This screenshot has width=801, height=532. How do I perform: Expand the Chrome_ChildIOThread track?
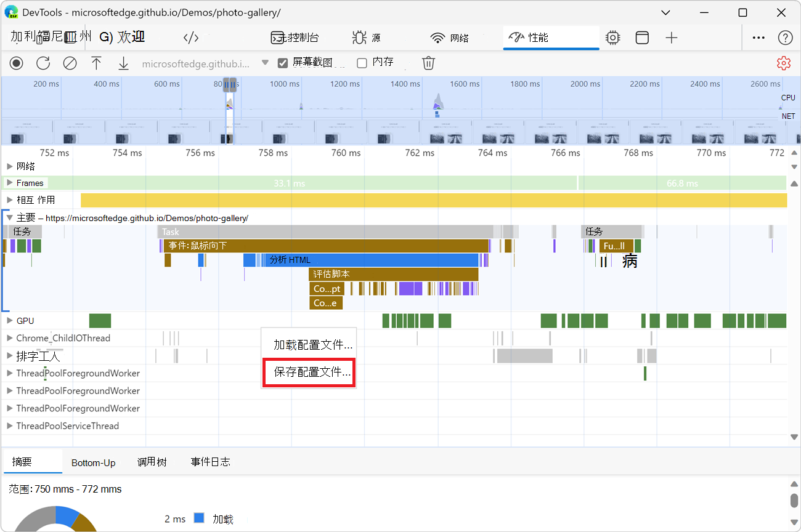point(9,338)
